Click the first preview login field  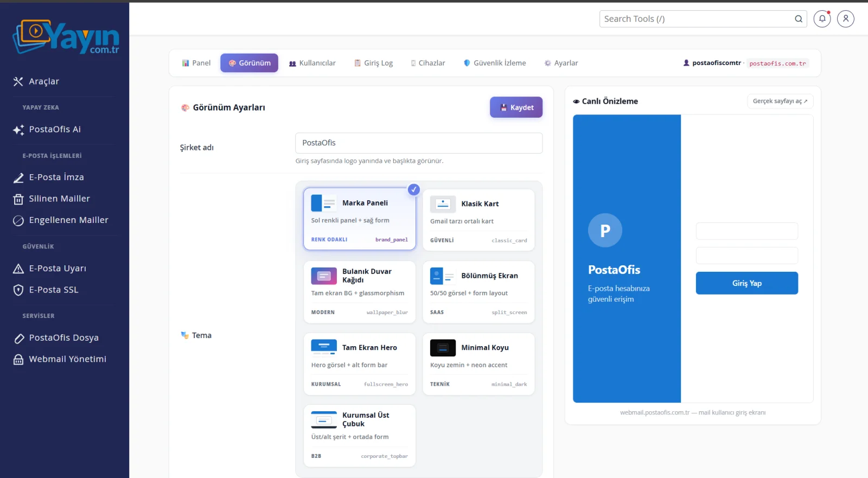point(747,231)
